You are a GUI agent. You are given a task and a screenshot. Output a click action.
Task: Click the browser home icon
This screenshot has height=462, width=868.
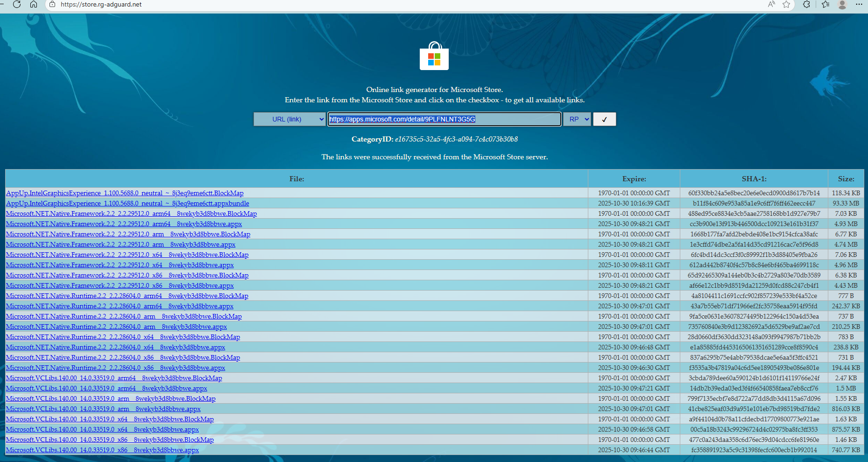point(34,4)
